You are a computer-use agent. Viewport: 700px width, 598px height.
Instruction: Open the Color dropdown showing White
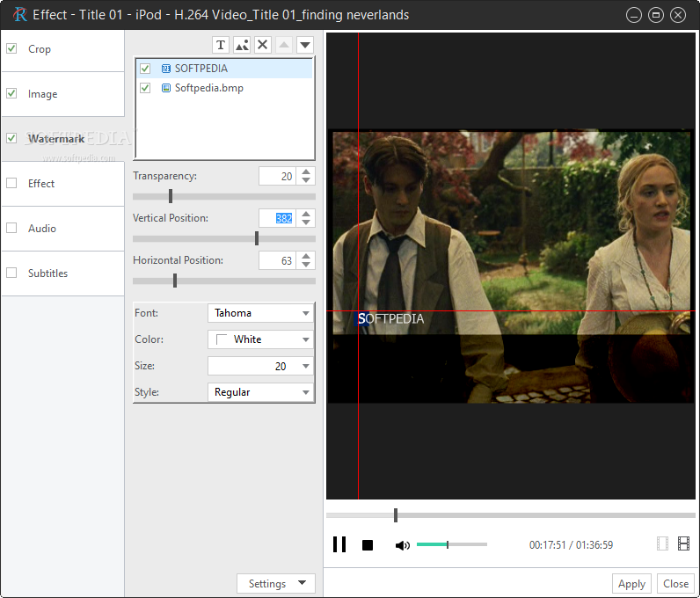[260, 339]
